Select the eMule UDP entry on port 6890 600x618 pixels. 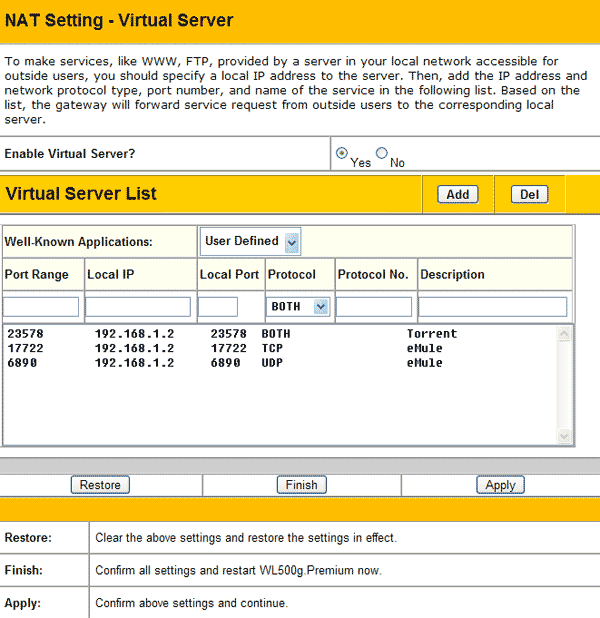tap(230, 363)
